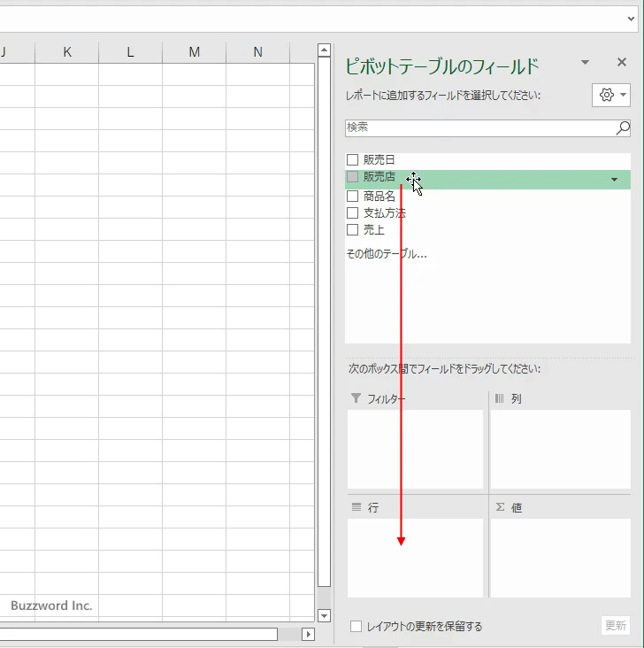Click the 更新 button

616,625
